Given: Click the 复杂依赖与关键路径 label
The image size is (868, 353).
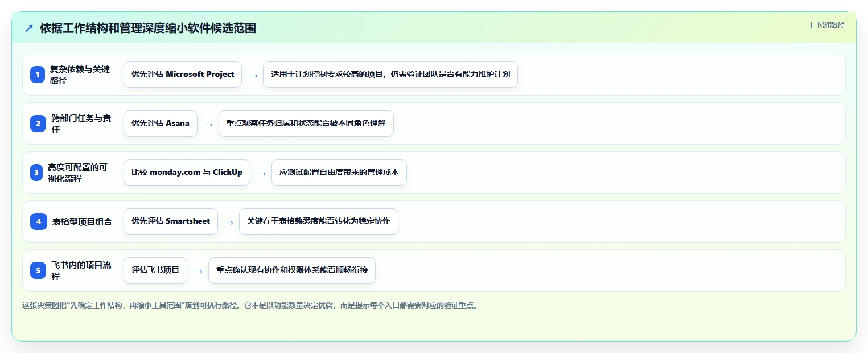Looking at the screenshot, I should 80,75.
